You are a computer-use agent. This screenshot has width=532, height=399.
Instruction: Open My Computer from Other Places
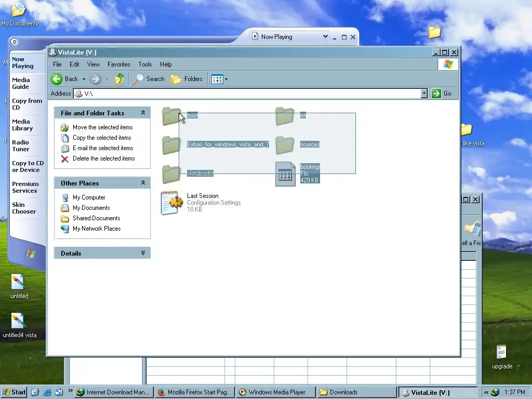point(89,197)
